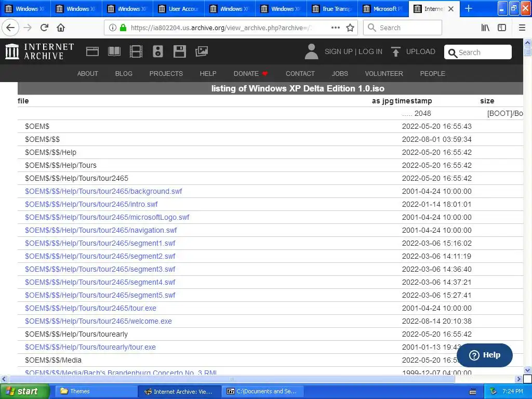Open the Software floppy disk icon
This screenshot has width=532, height=399.
click(x=179, y=51)
